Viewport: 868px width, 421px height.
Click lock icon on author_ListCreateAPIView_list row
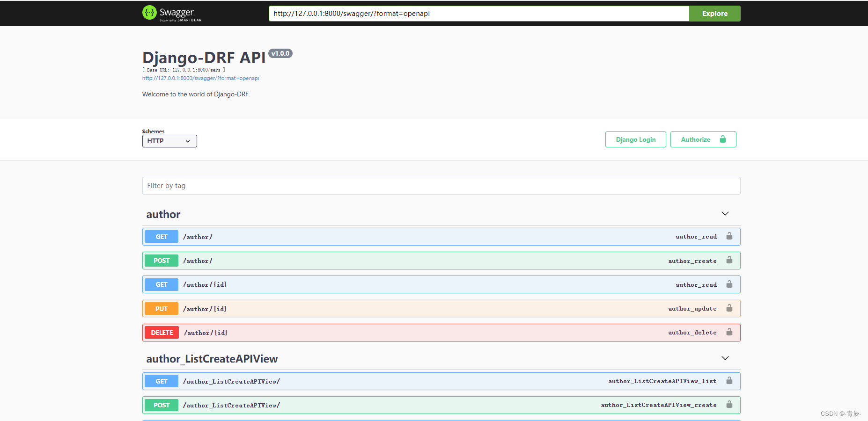coord(729,381)
